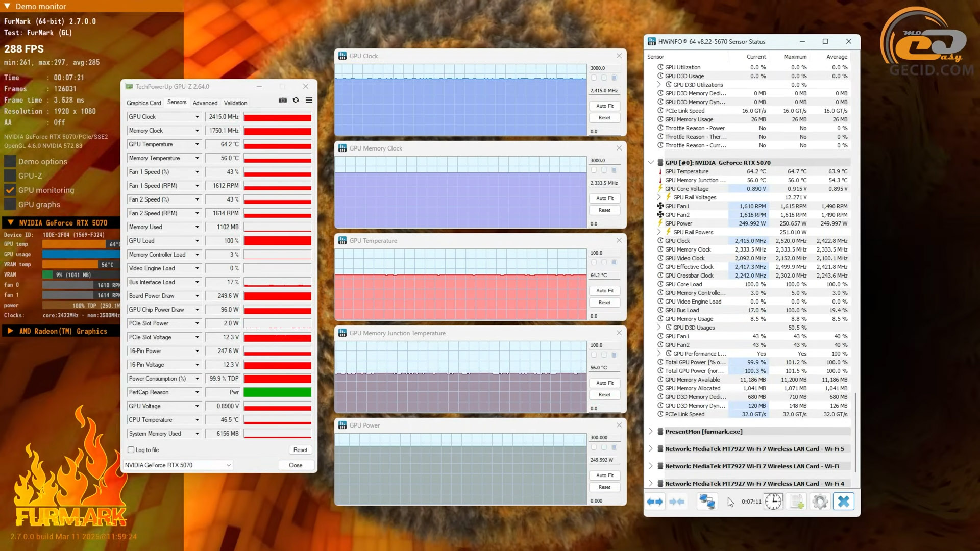Open NVIDIA GeForce RTX 5070 device combo box
980x551 pixels.
[178, 465]
